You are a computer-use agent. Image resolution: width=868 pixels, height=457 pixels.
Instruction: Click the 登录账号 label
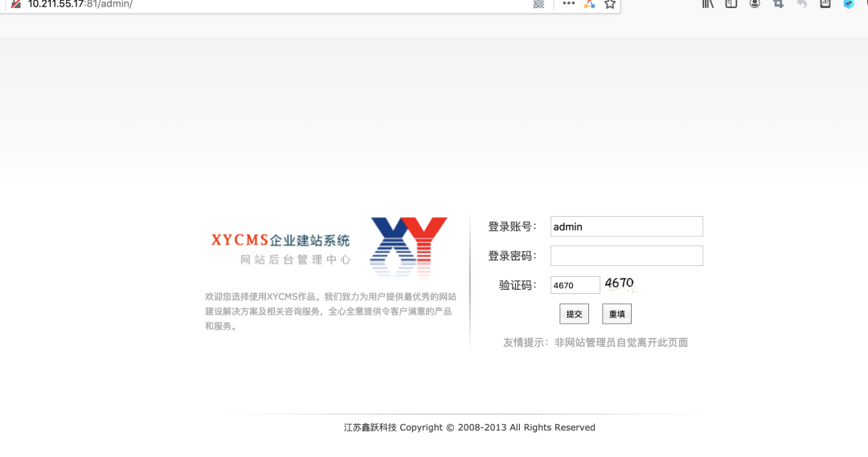coord(512,226)
